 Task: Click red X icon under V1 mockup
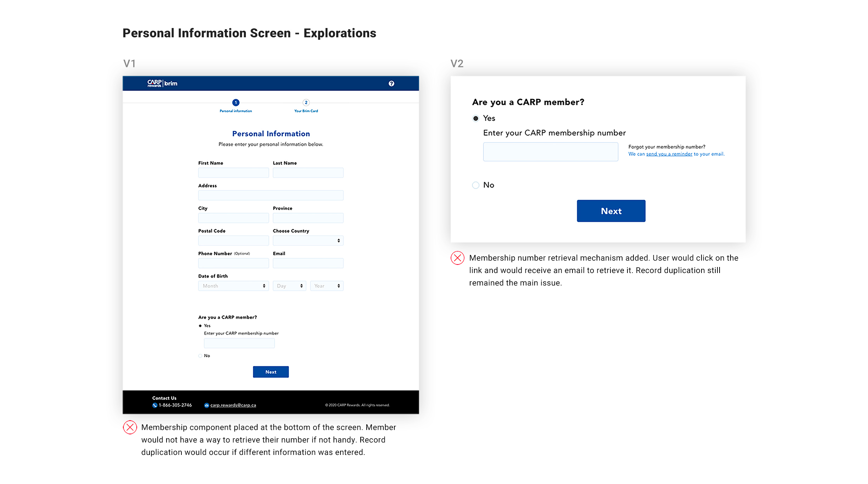click(130, 427)
